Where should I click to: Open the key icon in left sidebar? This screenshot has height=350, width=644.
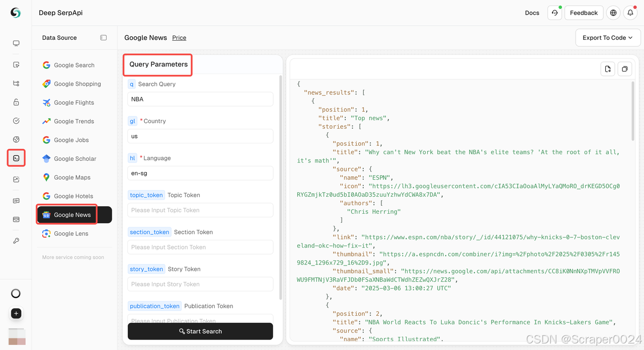pos(16,241)
